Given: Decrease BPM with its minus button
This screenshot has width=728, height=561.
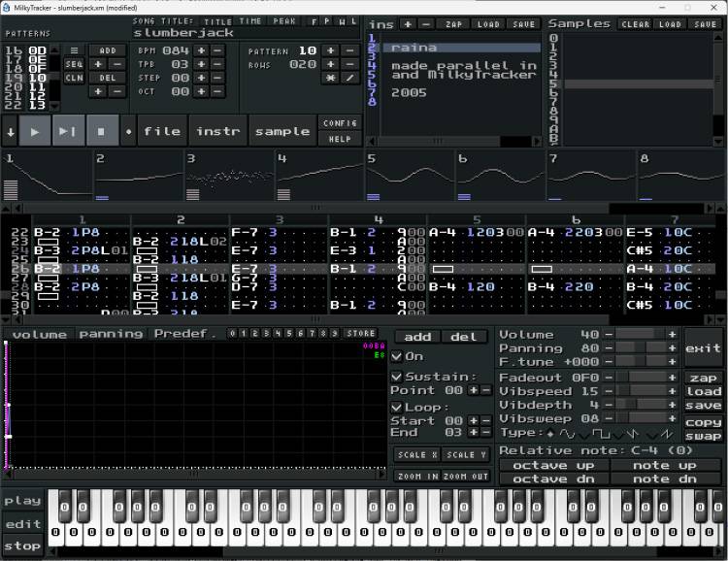Looking at the screenshot, I should coord(217,50).
